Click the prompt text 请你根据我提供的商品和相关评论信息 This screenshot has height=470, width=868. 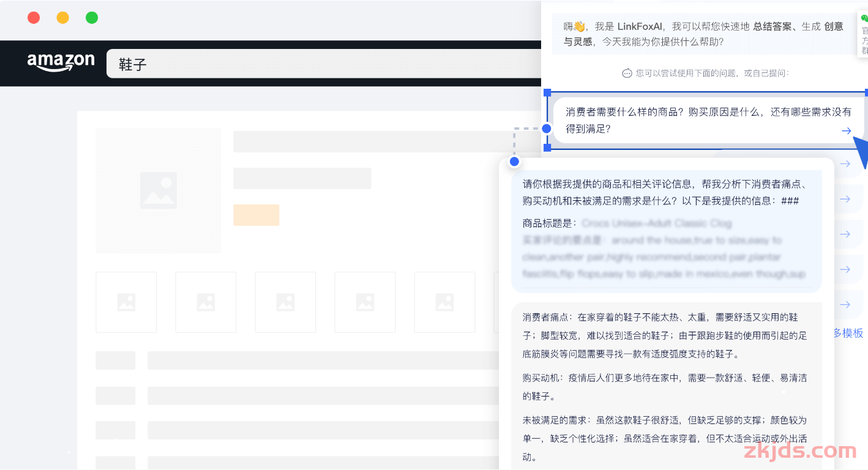(608, 184)
